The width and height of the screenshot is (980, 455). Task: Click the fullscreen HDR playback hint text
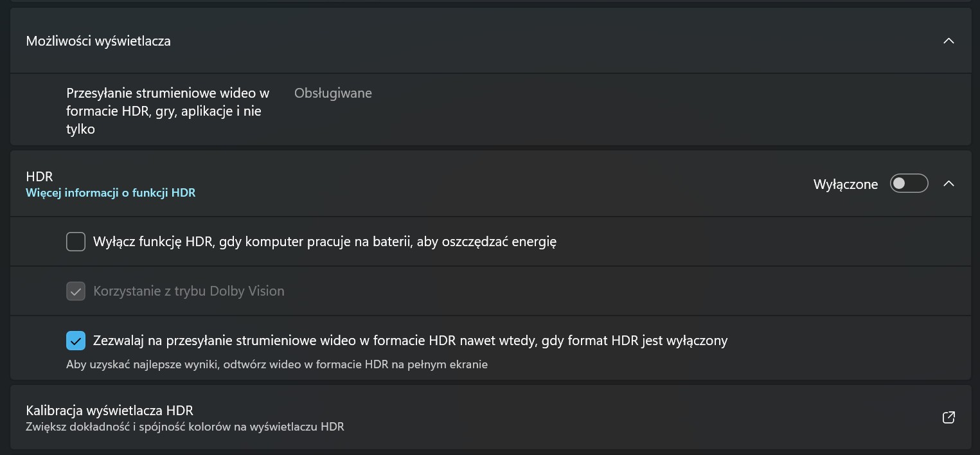click(276, 364)
